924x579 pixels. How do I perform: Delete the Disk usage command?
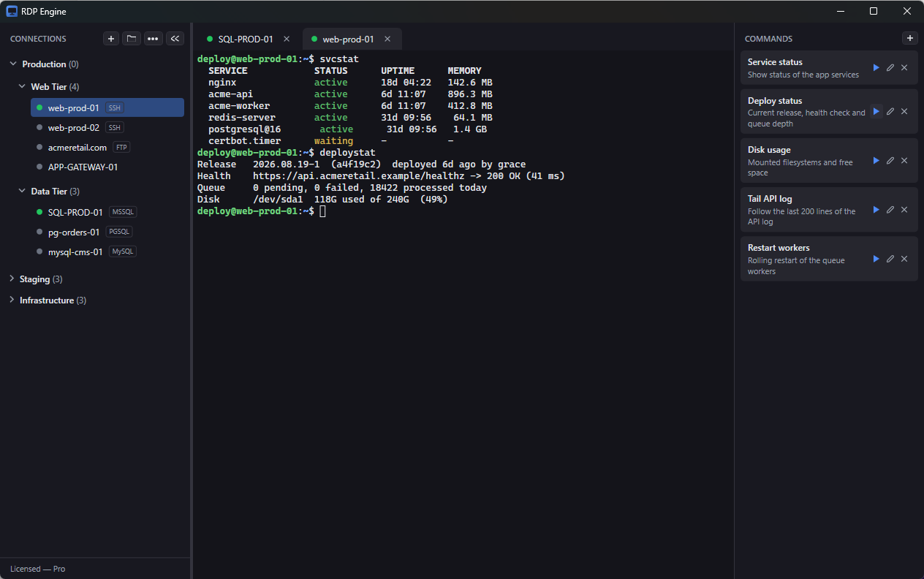pos(904,160)
